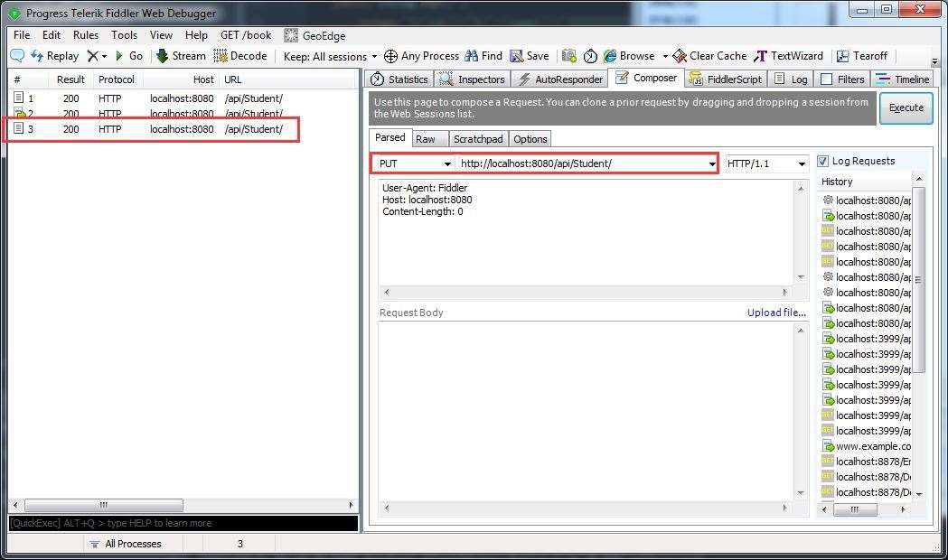Click the Go resume button

pos(128,56)
